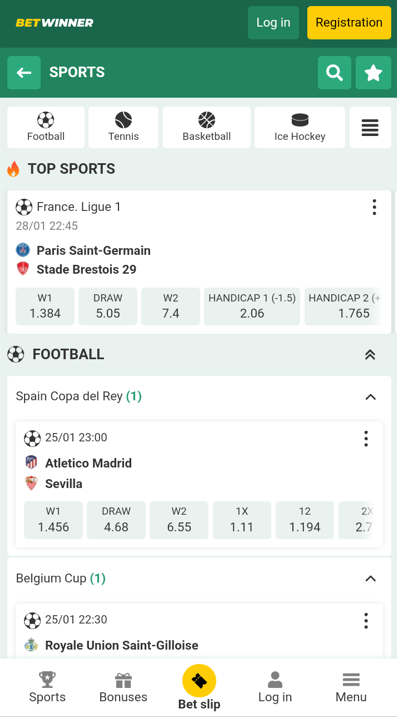Image resolution: width=397 pixels, height=717 pixels.
Task: Click the yellow Registration button
Action: tap(349, 22)
